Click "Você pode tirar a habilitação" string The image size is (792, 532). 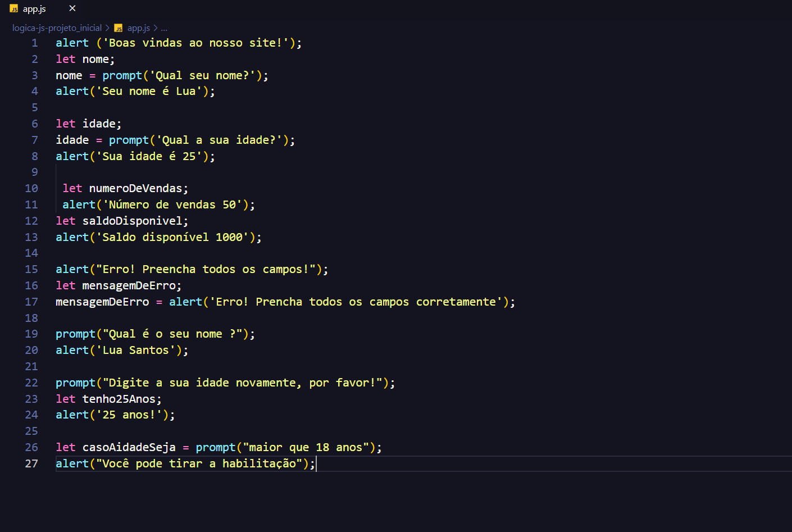coord(199,463)
